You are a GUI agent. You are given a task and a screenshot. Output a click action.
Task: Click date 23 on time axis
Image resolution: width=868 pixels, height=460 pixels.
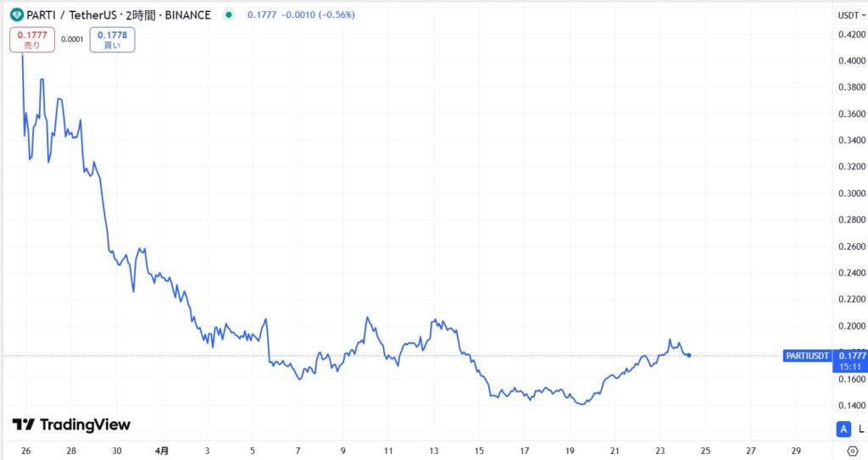tap(659, 451)
